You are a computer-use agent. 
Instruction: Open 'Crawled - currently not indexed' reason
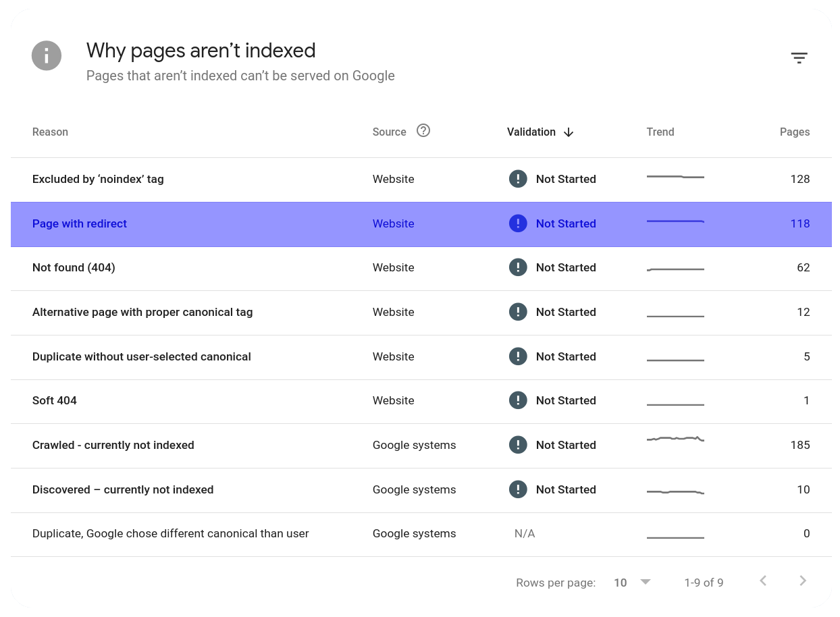tap(113, 446)
